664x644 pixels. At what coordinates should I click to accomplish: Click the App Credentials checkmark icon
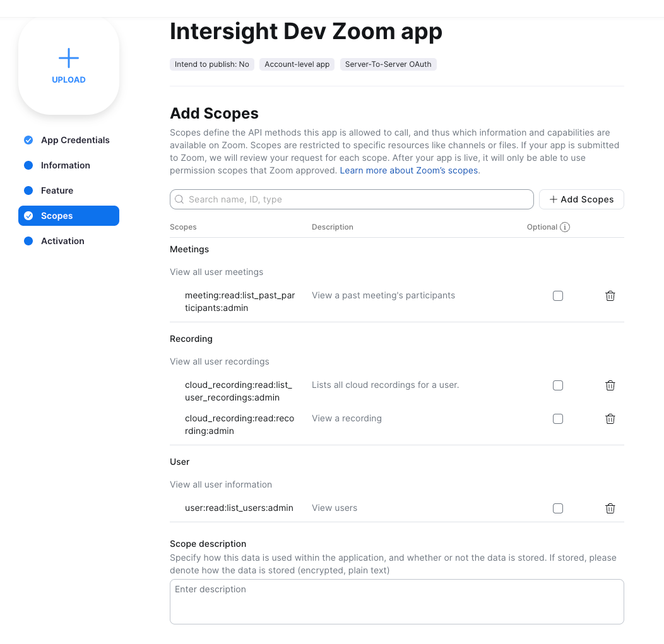coord(28,140)
